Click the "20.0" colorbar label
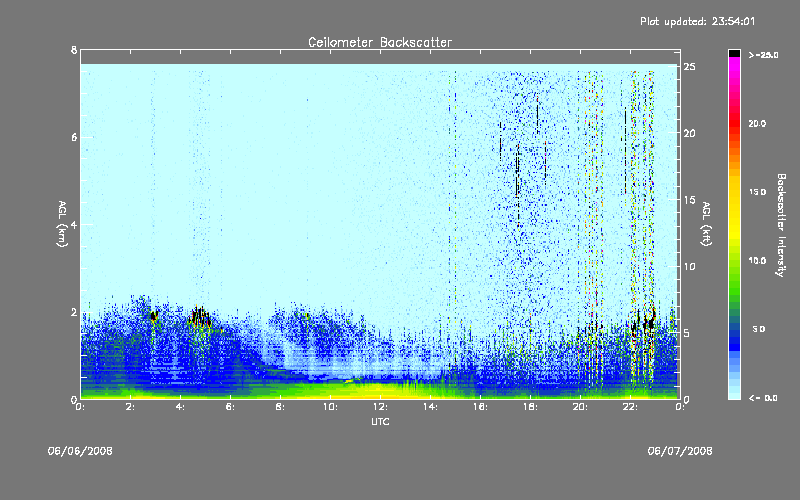This screenshot has height=500, width=800. [x=757, y=124]
